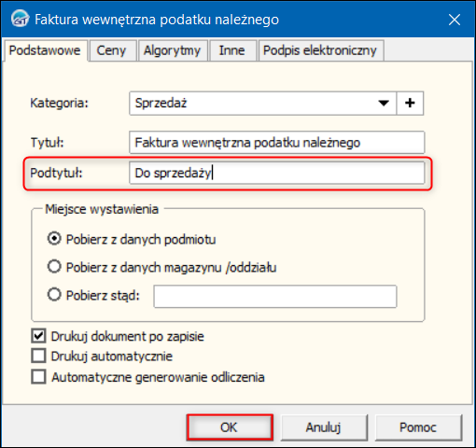Select the Podstawowe tab
The image size is (476, 448).
click(x=45, y=50)
